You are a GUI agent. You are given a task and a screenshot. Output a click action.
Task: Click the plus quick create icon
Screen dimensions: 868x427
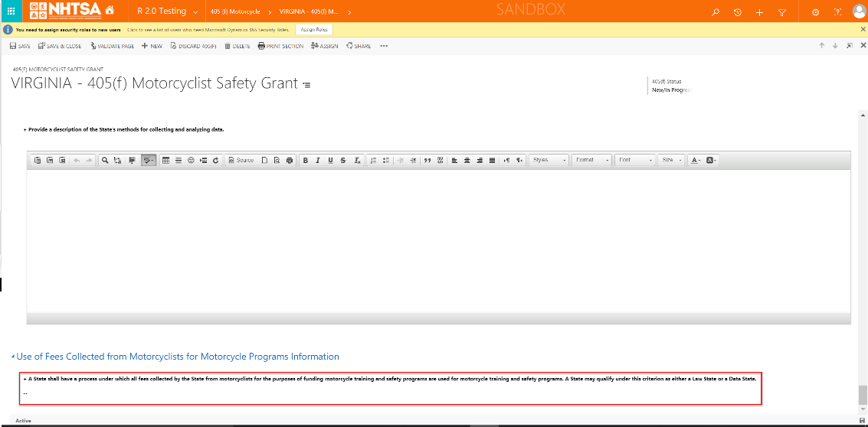click(x=759, y=12)
